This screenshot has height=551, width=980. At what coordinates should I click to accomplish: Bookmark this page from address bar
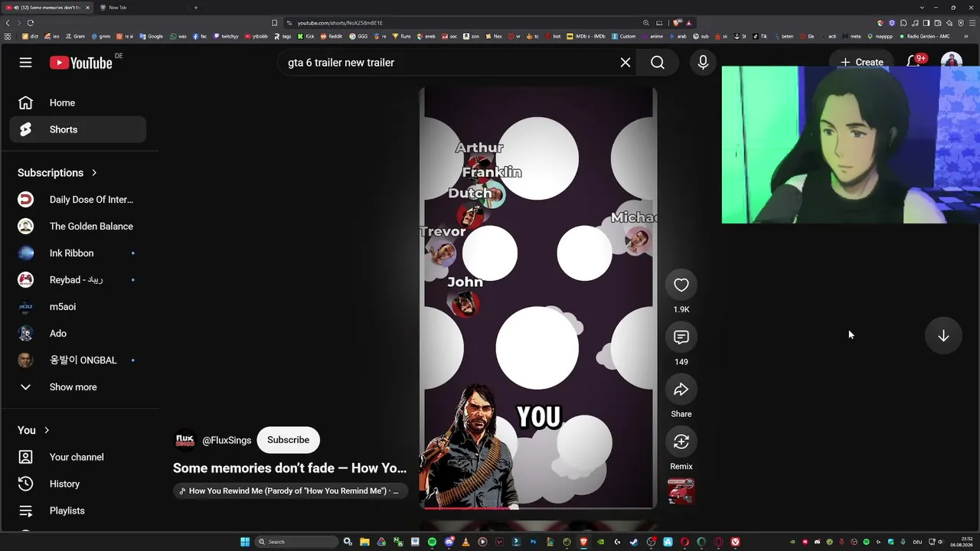(274, 23)
